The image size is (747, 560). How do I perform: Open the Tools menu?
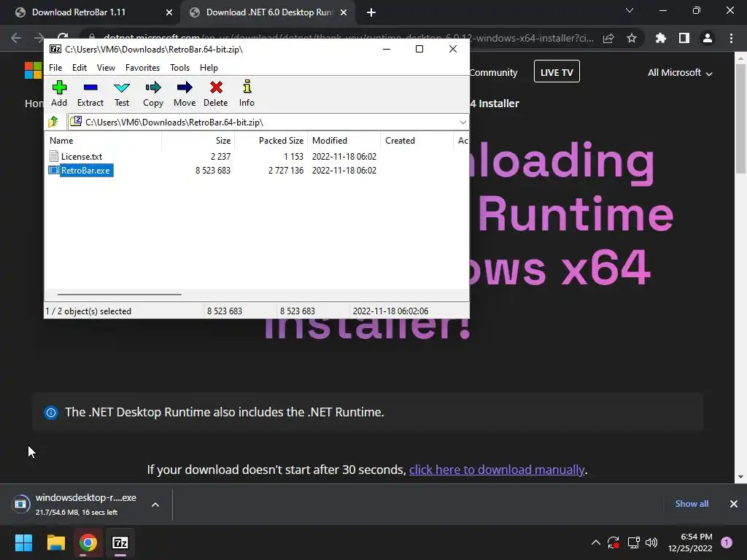click(x=179, y=68)
